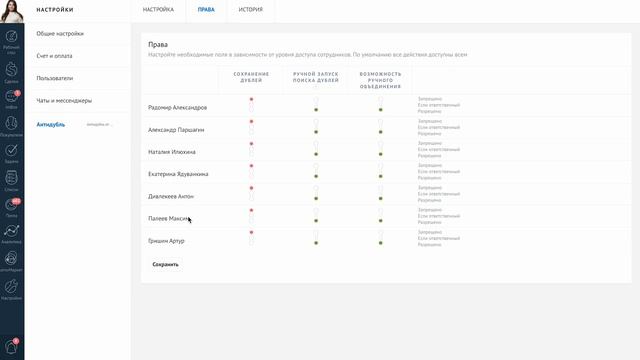640x360 pixels.
Task: Select green Разрешено radio for Екатерина Ядуванкина manual merge
Action: click(x=380, y=176)
